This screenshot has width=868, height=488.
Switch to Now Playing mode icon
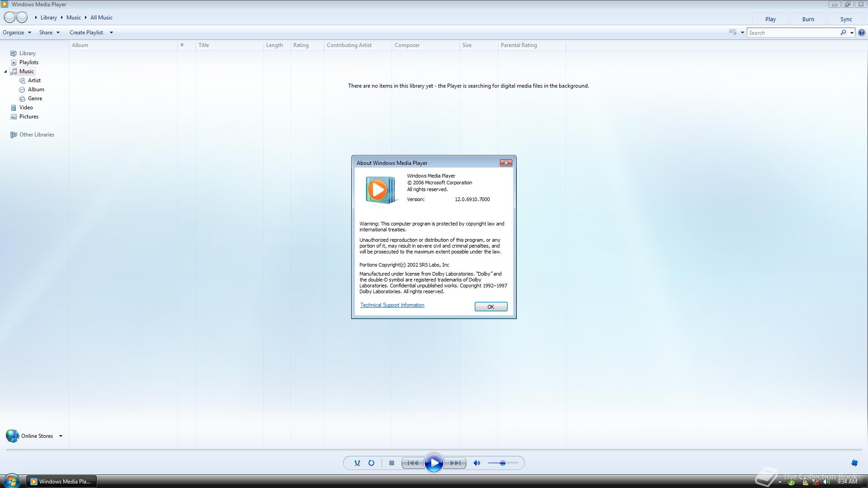(854, 463)
